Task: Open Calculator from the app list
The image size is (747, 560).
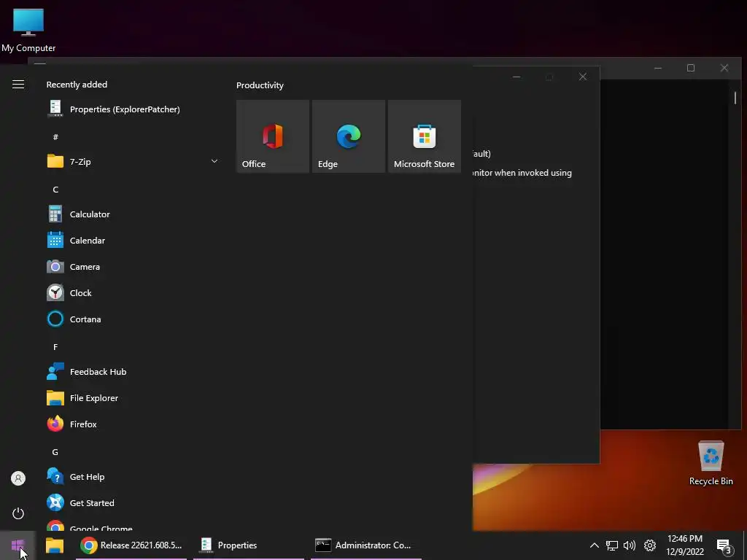Action: (132, 214)
